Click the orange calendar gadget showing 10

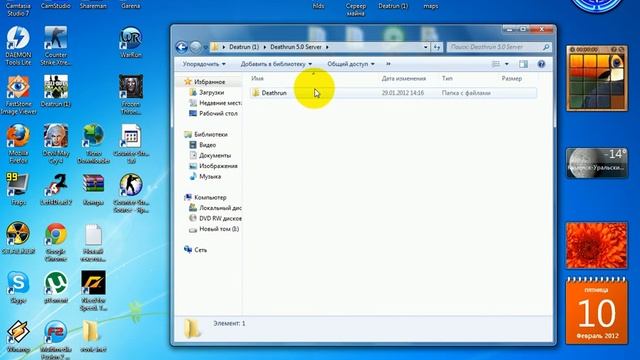(596, 311)
